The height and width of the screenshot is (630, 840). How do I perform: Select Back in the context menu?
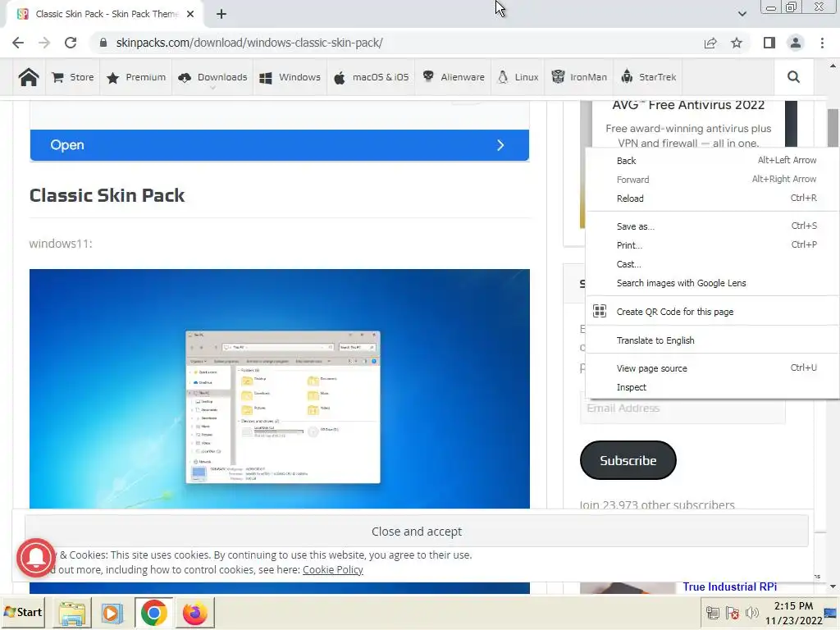[713, 161]
